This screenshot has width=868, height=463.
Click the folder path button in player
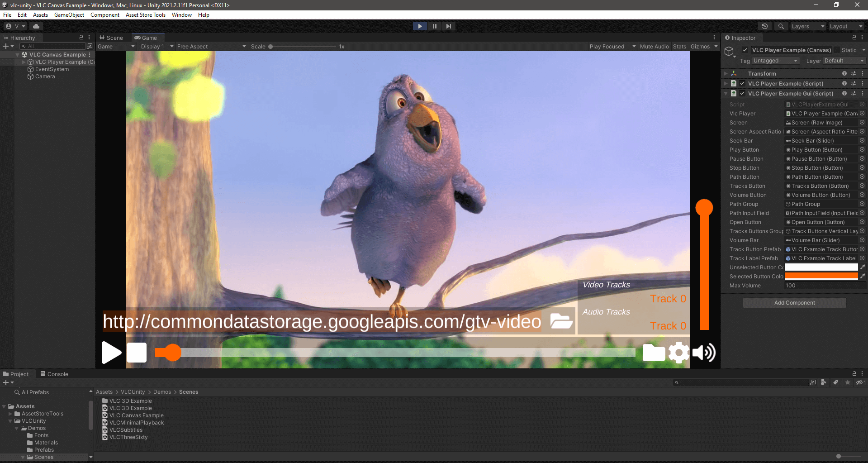[654, 353]
